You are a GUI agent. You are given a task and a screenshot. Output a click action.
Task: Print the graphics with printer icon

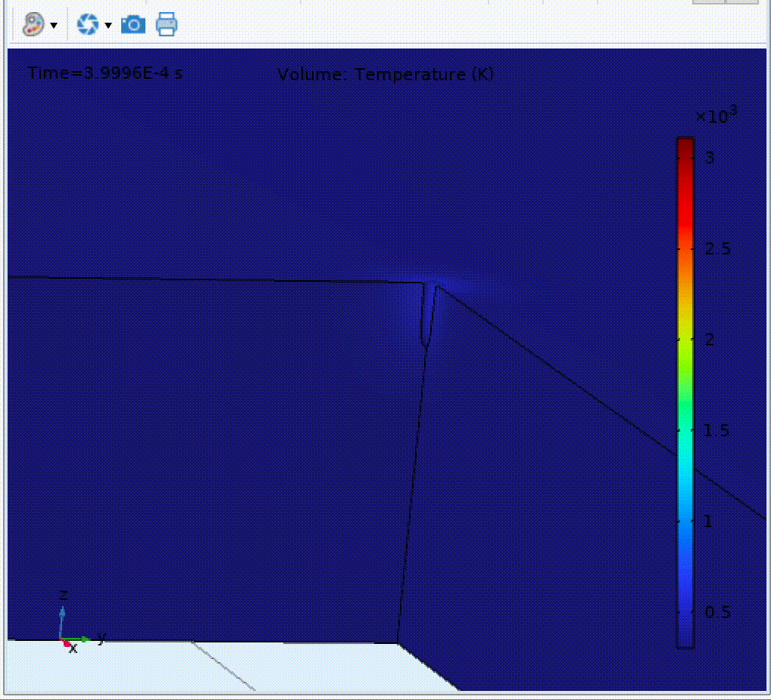click(167, 25)
